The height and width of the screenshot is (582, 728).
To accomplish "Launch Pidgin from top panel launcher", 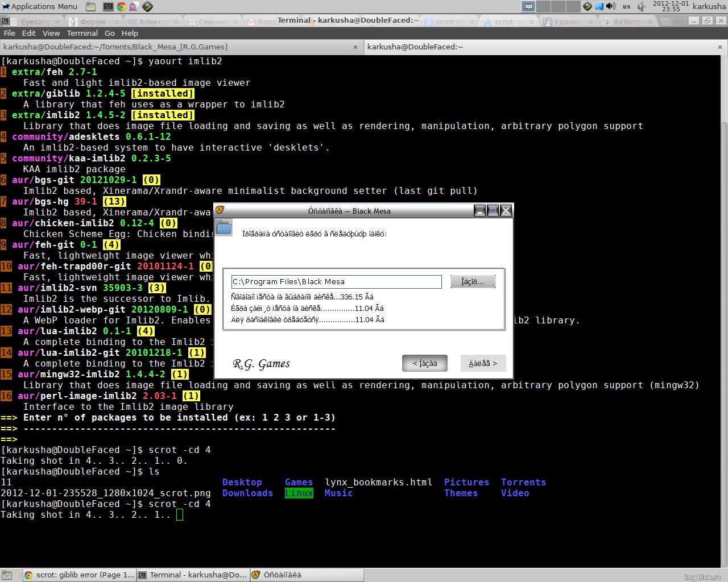I will [x=134, y=7].
